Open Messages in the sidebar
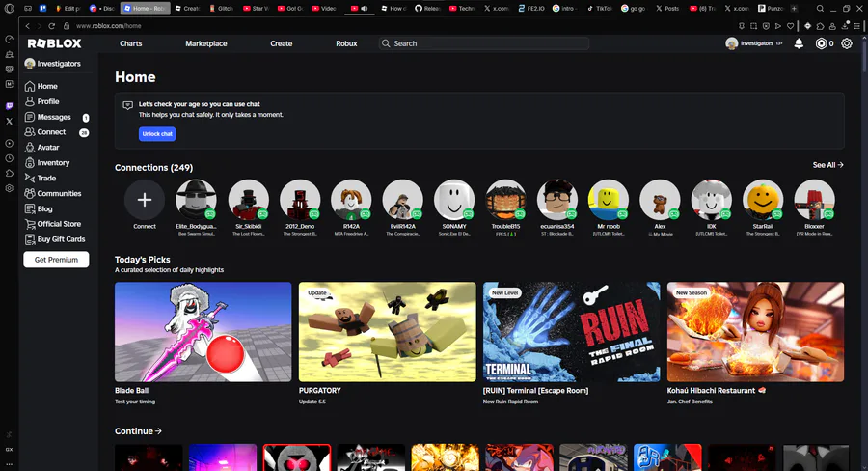 tap(56, 117)
